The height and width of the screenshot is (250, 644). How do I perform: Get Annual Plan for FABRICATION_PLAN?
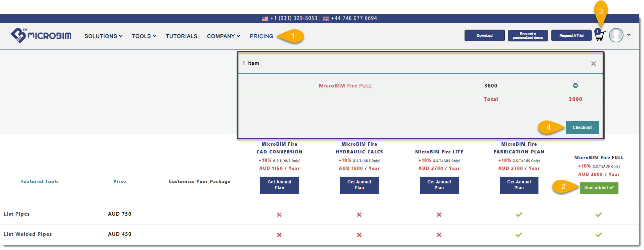[519, 185]
